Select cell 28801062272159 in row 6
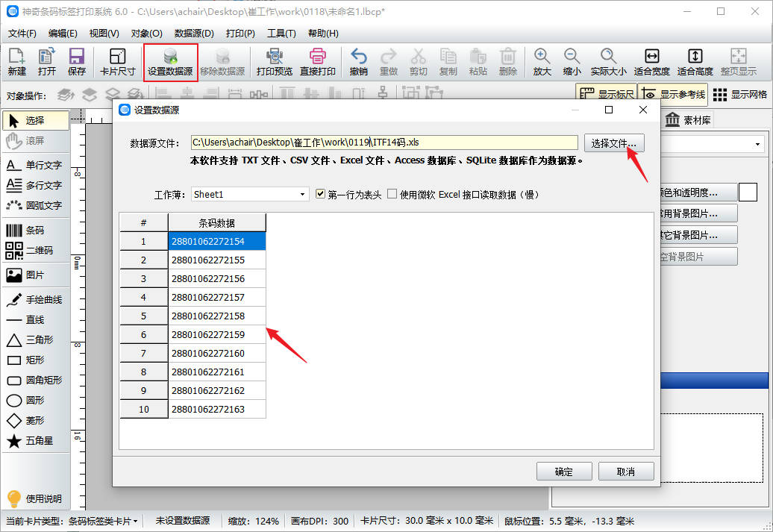This screenshot has width=773, height=532. click(217, 334)
